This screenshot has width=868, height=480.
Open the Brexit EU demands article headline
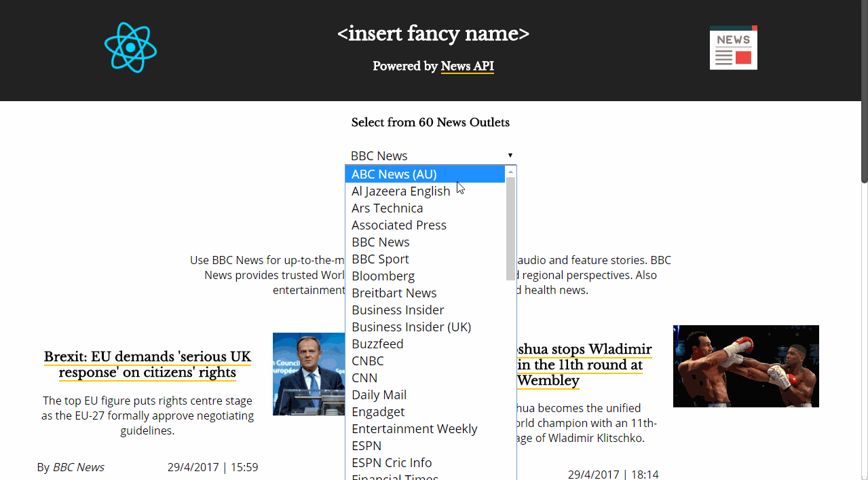(x=147, y=365)
